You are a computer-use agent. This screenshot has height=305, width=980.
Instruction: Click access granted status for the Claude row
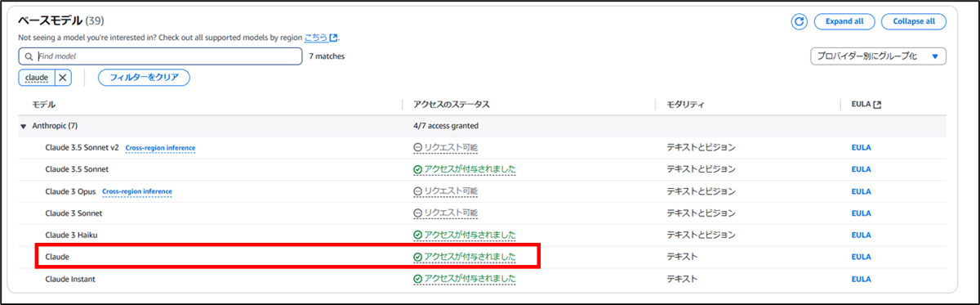click(465, 257)
